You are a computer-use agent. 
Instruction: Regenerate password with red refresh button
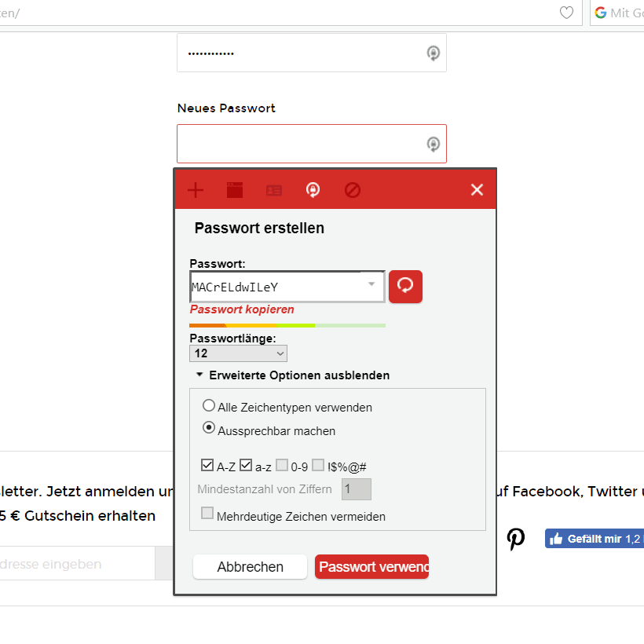[405, 287]
